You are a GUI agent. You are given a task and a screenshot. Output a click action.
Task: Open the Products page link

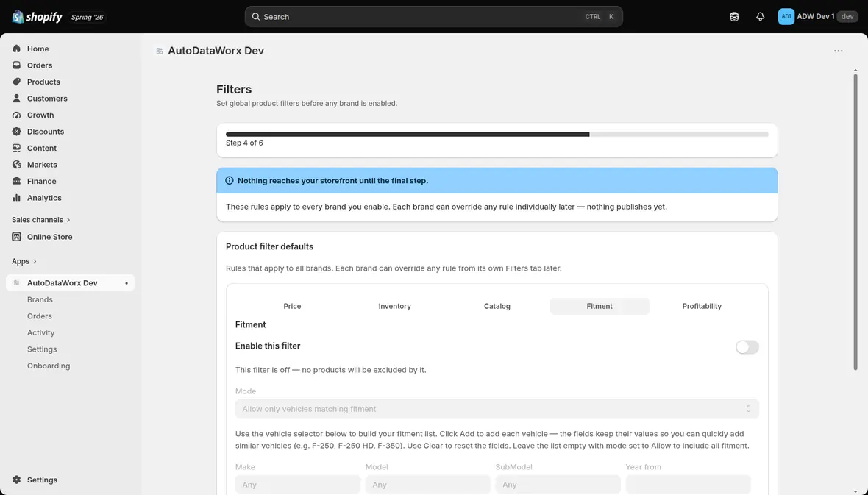43,82
